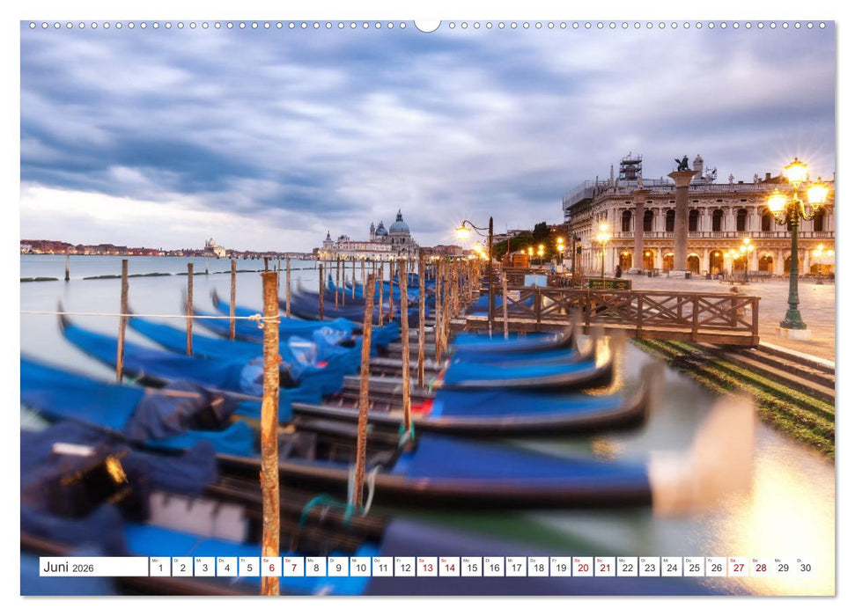Click date 20 highlighted in red
The height and width of the screenshot is (616, 855).
point(584,568)
